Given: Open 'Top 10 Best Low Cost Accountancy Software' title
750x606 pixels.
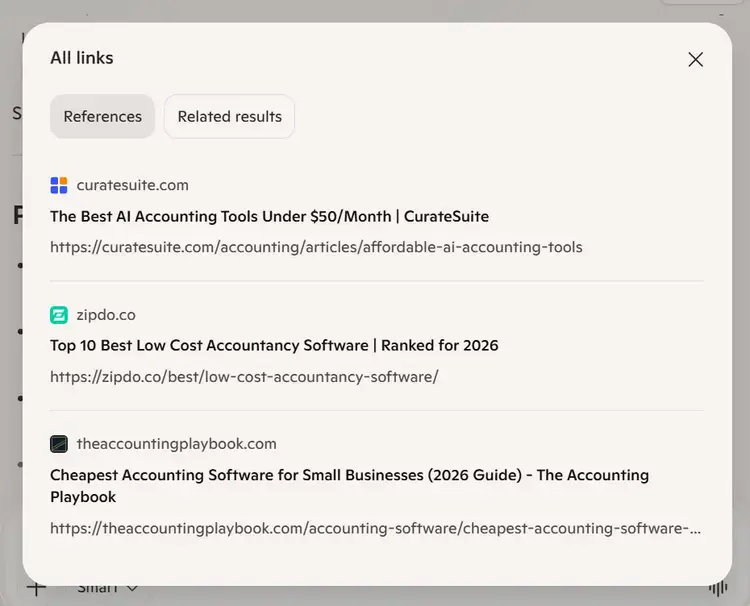Looking at the screenshot, I should (x=274, y=345).
